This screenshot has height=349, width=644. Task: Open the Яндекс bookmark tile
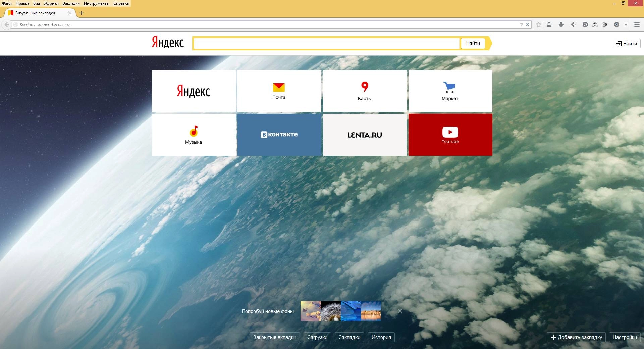point(194,91)
